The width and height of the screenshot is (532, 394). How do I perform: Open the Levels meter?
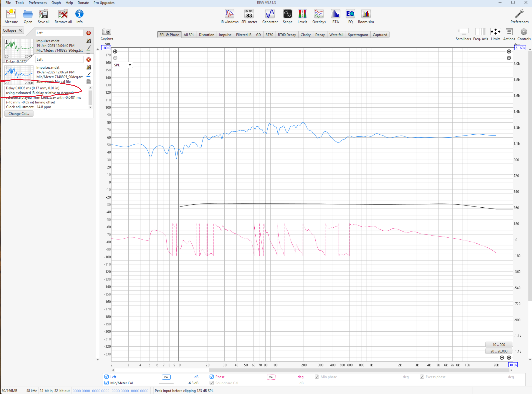pos(302,16)
